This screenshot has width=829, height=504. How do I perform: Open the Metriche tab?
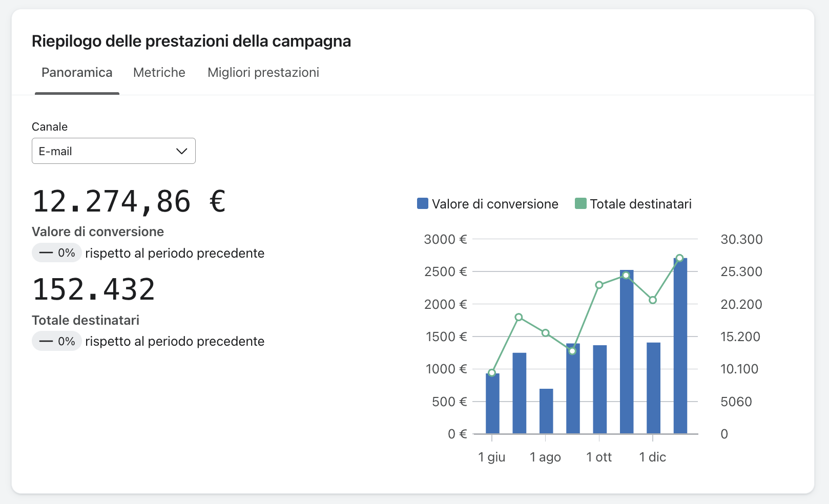(159, 73)
